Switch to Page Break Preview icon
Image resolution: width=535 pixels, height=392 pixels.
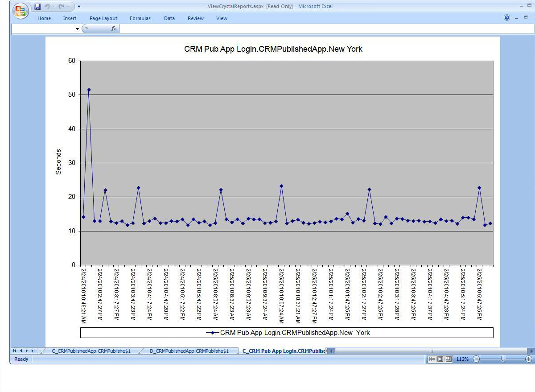449,359
